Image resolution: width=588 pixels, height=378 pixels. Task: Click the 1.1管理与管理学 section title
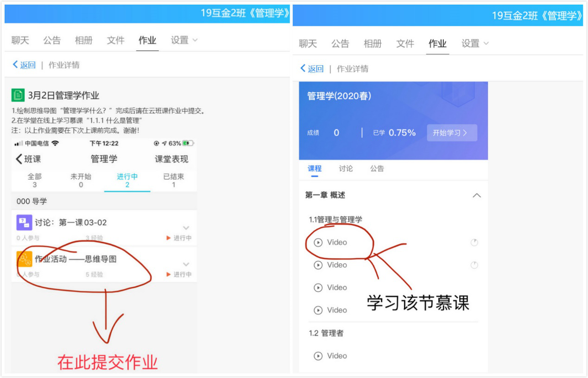point(335,220)
